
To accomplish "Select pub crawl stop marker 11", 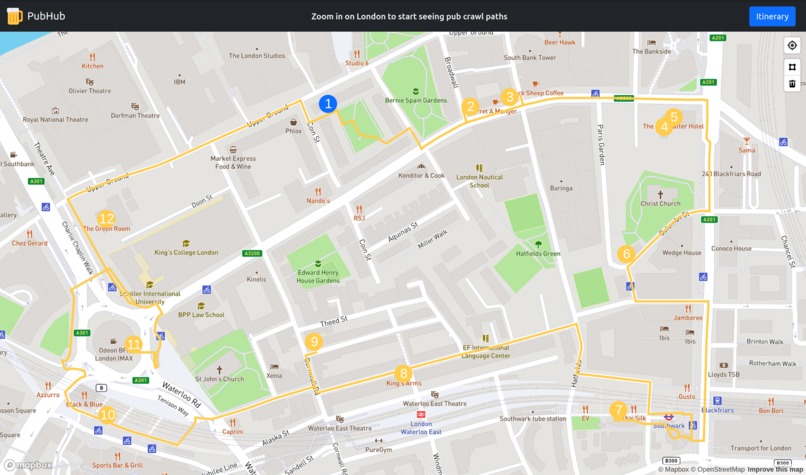I will coord(134,344).
